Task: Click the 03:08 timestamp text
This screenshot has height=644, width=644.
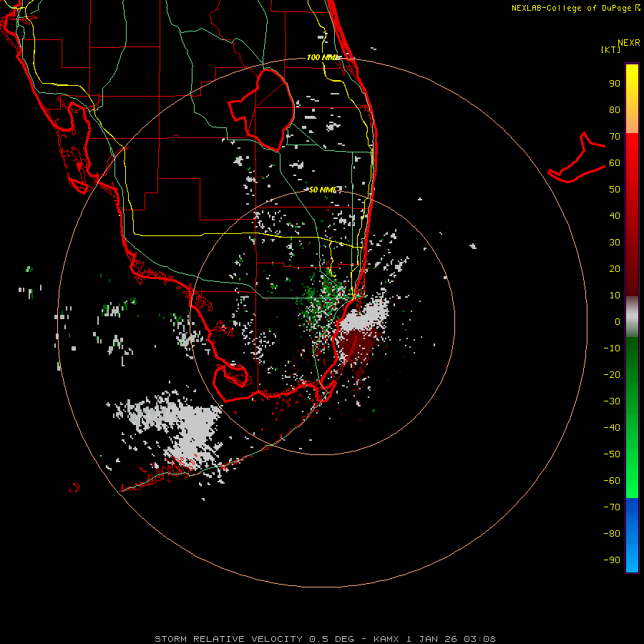Action: click(479, 639)
